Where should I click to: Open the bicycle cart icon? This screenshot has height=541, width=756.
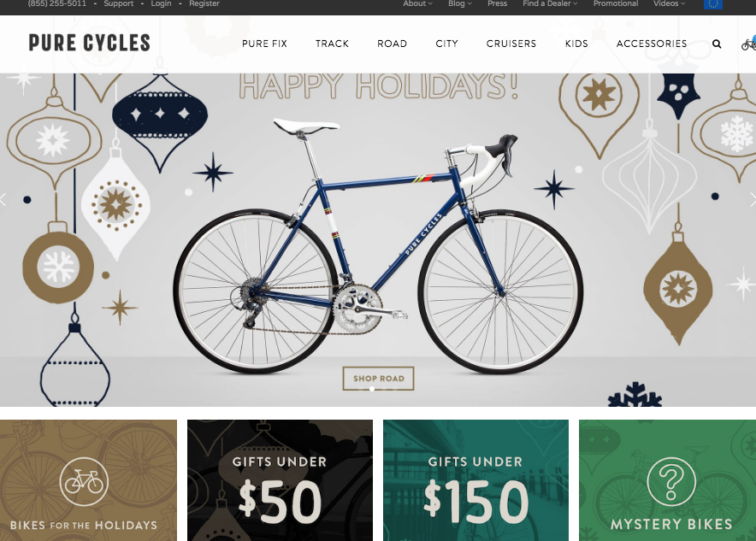click(749, 44)
